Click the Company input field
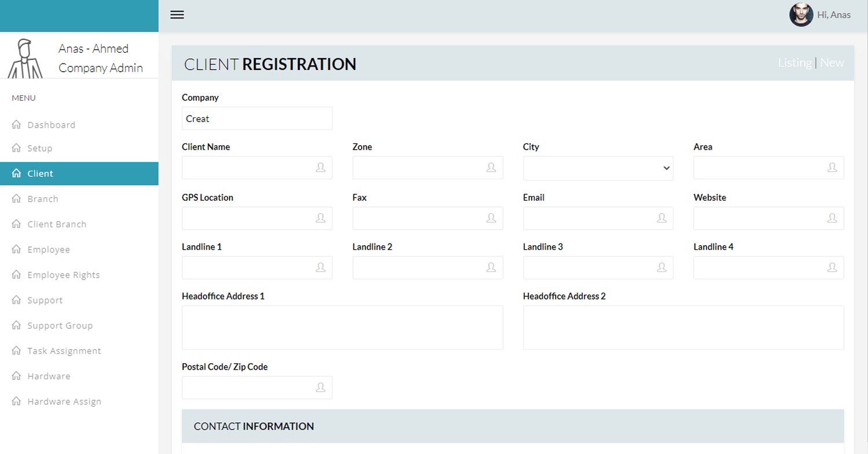This screenshot has width=868, height=454. 257,119
